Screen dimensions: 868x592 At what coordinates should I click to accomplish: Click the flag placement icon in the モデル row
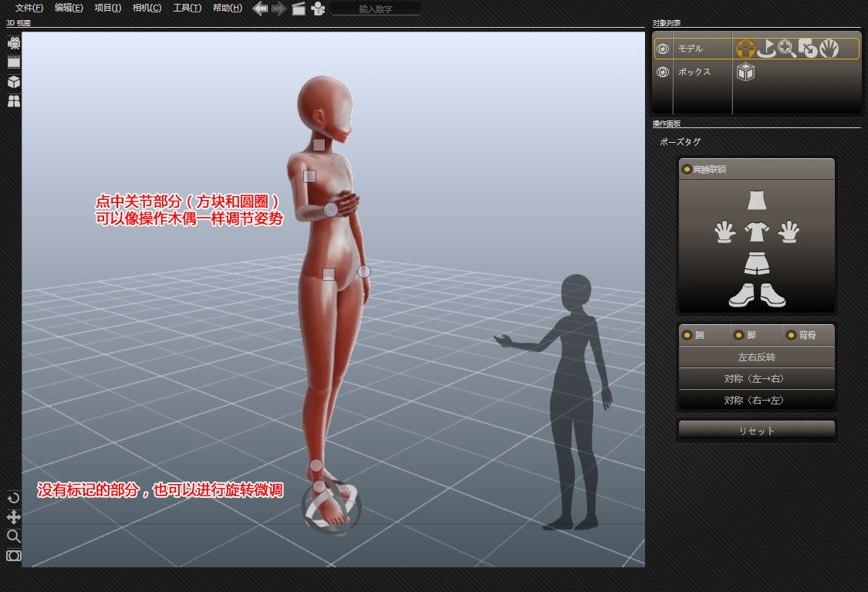tap(766, 49)
